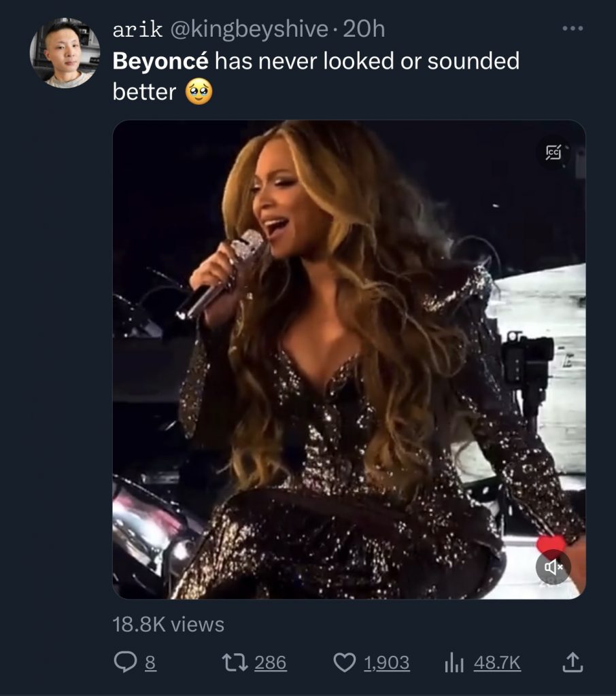Play the concert video in the tweet

point(348,360)
